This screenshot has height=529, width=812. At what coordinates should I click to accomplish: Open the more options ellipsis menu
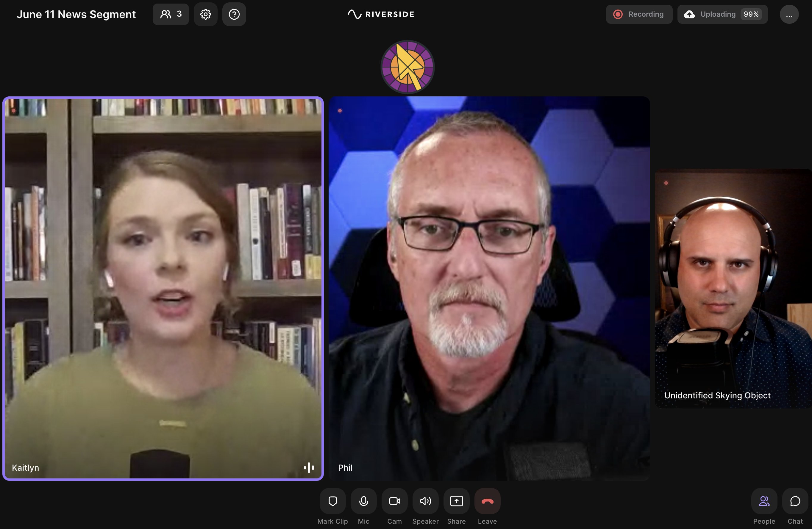pos(789,14)
